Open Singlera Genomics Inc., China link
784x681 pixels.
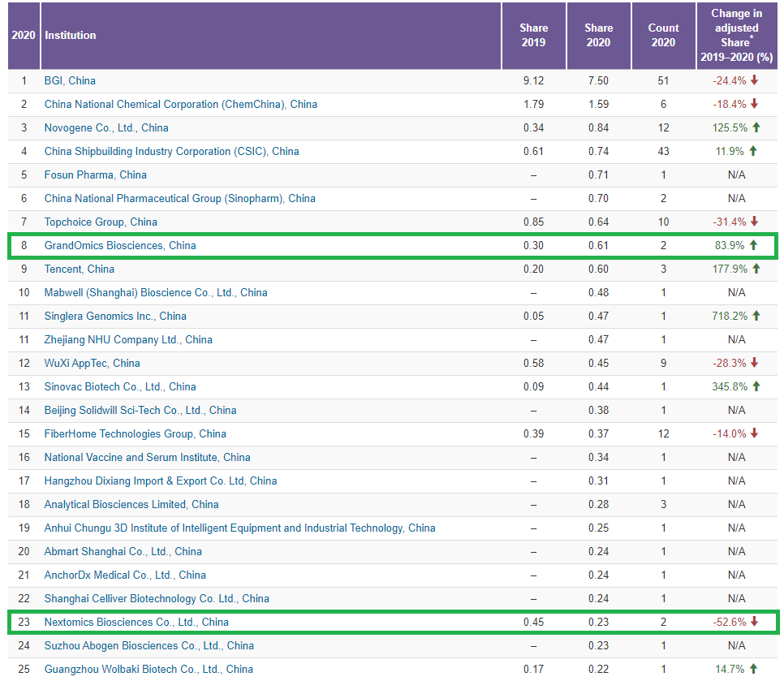pos(115,316)
